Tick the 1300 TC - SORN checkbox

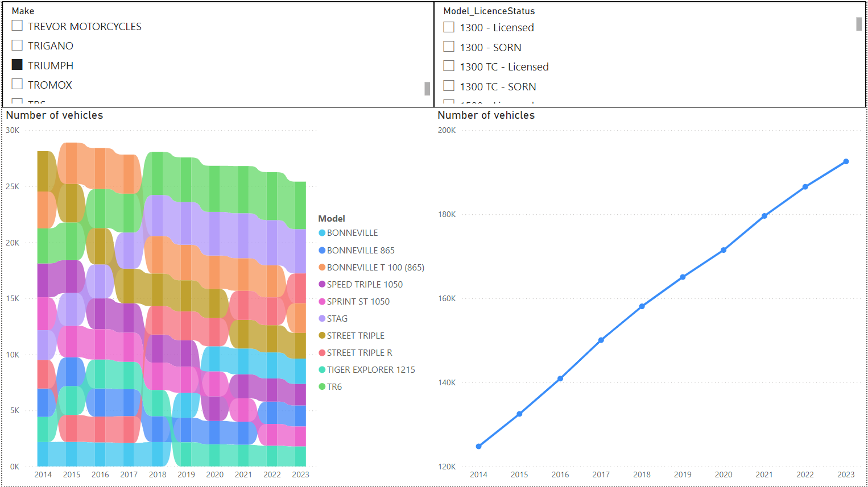point(449,86)
